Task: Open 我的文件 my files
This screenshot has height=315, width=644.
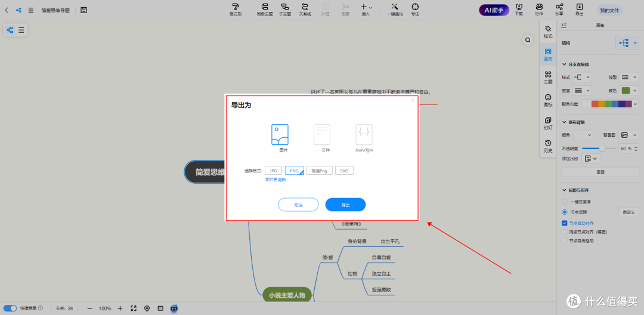Action: pyautogui.click(x=609, y=10)
